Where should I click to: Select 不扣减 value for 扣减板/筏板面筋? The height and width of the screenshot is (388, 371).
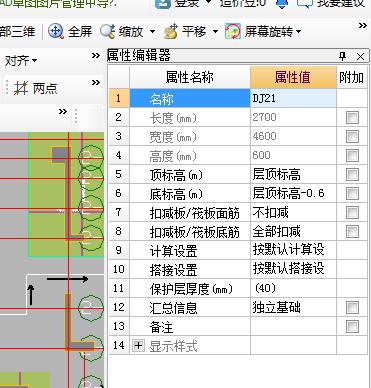293,212
